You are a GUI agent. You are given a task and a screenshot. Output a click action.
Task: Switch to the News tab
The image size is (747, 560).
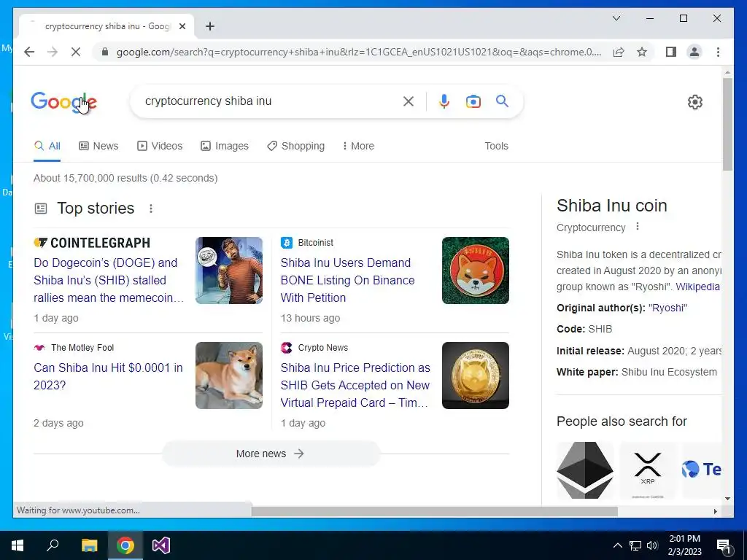(98, 146)
